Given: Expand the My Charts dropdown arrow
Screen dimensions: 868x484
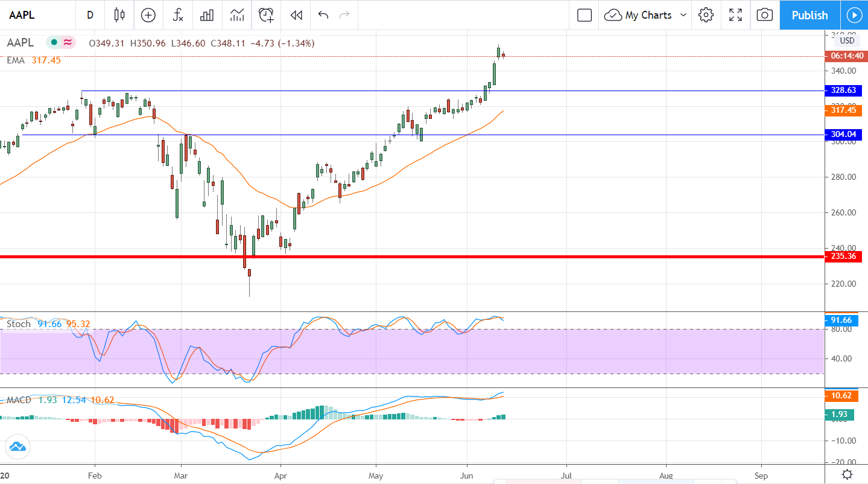Looking at the screenshot, I should pyautogui.click(x=683, y=15).
